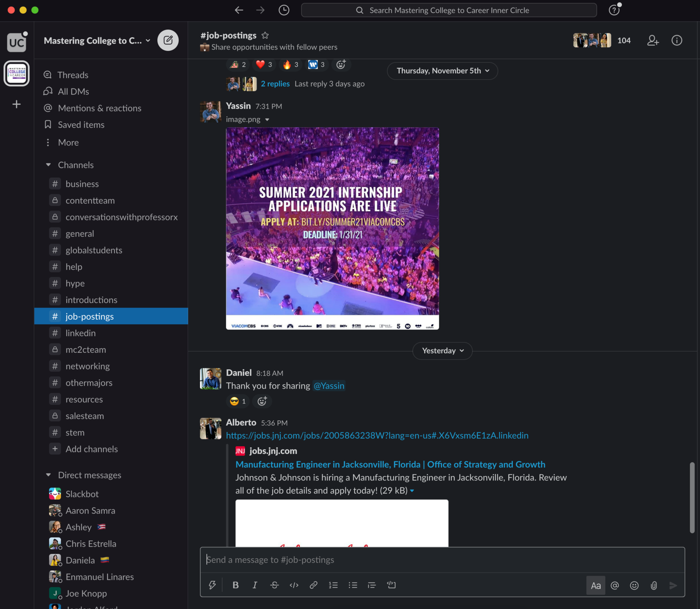The width and height of the screenshot is (700, 609).
Task: Open the history clock icon
Action: pos(284,10)
